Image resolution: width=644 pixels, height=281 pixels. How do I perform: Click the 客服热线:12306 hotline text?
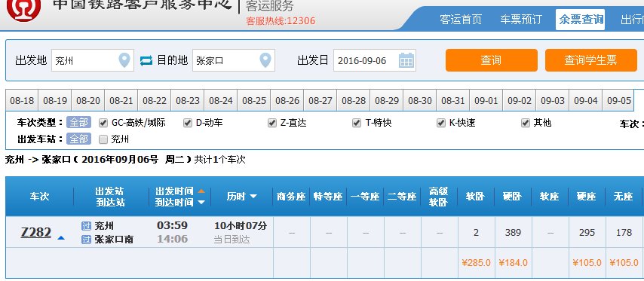281,20
